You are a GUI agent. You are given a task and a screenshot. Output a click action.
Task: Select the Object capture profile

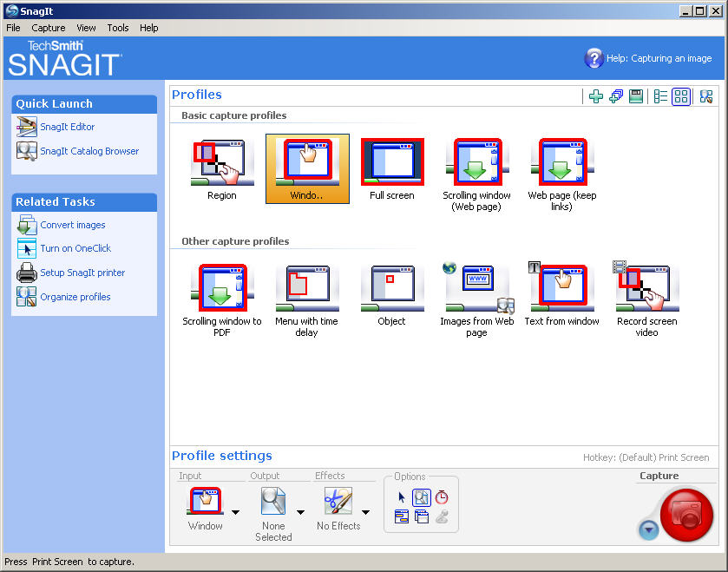392,296
